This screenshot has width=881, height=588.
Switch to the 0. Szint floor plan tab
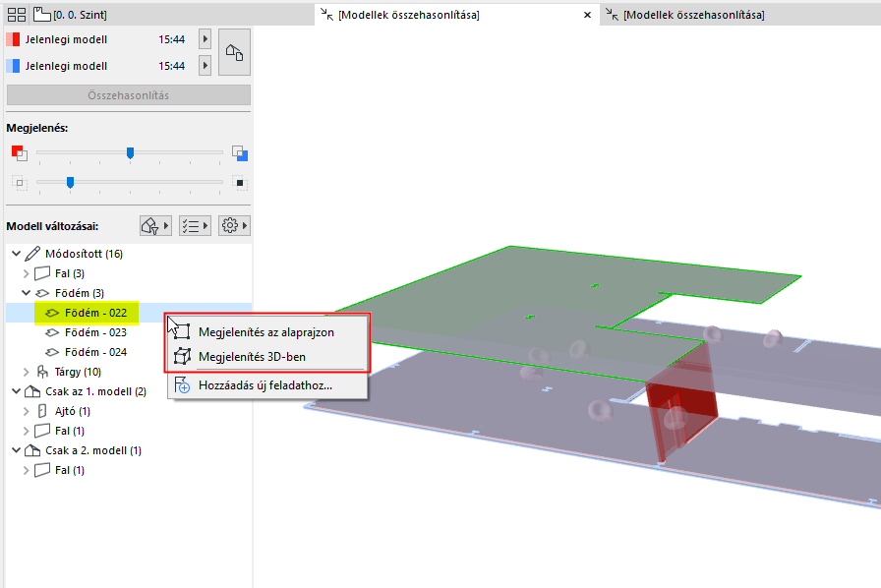[70, 15]
